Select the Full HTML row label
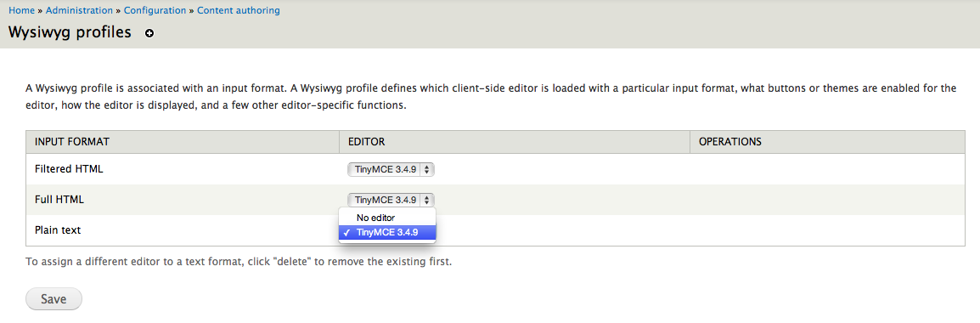 click(59, 200)
